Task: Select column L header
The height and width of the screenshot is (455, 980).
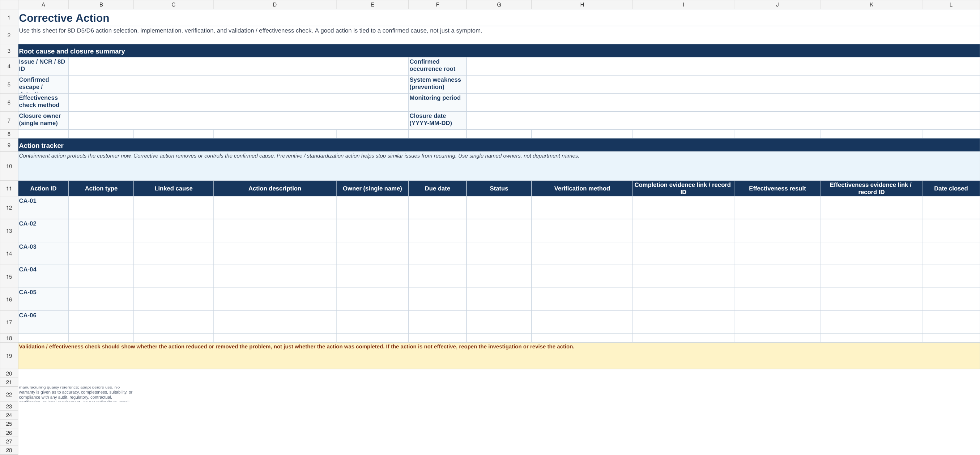Action: point(951,5)
